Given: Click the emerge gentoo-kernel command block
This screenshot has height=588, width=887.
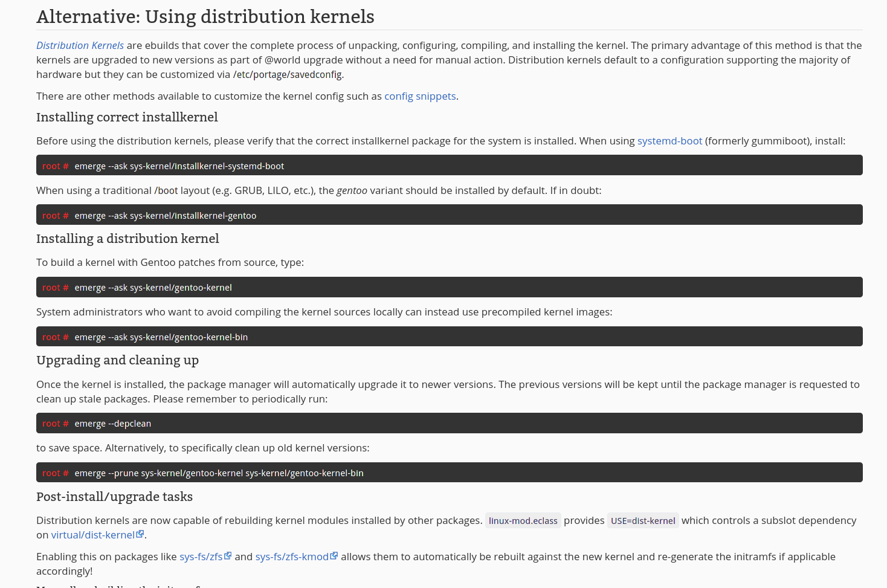Looking at the screenshot, I should pyautogui.click(x=153, y=288).
